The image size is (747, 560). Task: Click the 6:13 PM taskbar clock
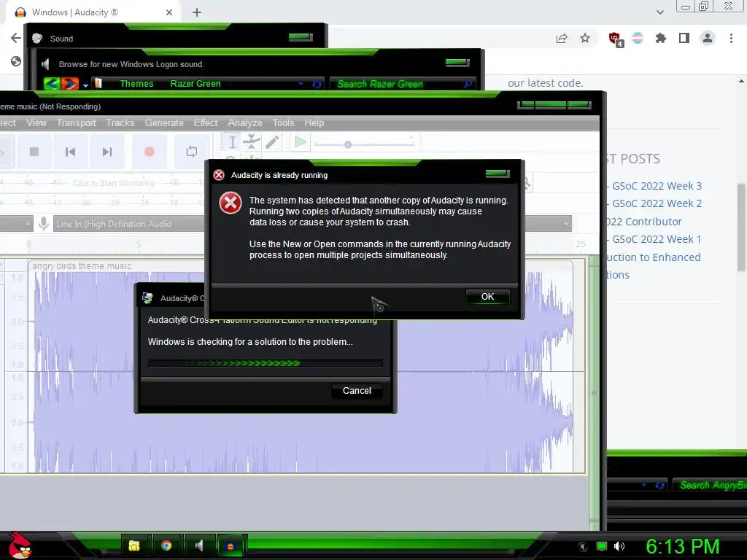pyautogui.click(x=682, y=546)
